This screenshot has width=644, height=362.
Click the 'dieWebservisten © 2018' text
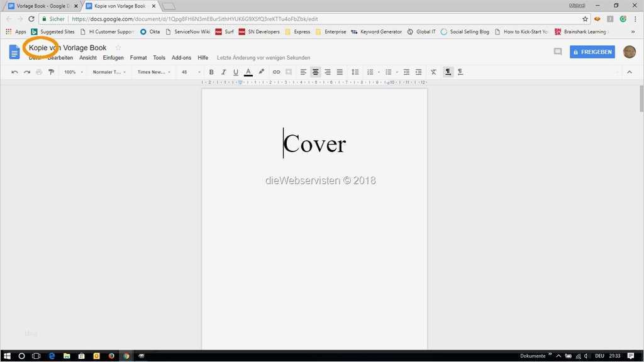[320, 180]
